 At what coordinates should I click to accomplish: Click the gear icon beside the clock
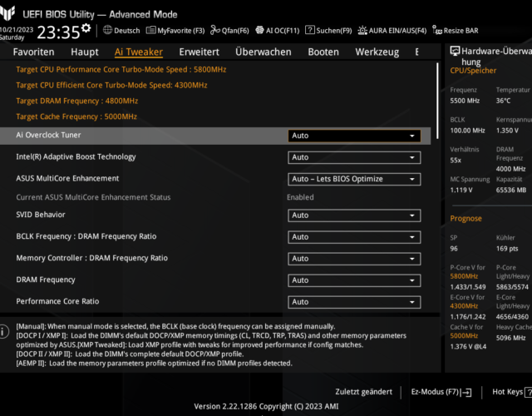coord(86,31)
